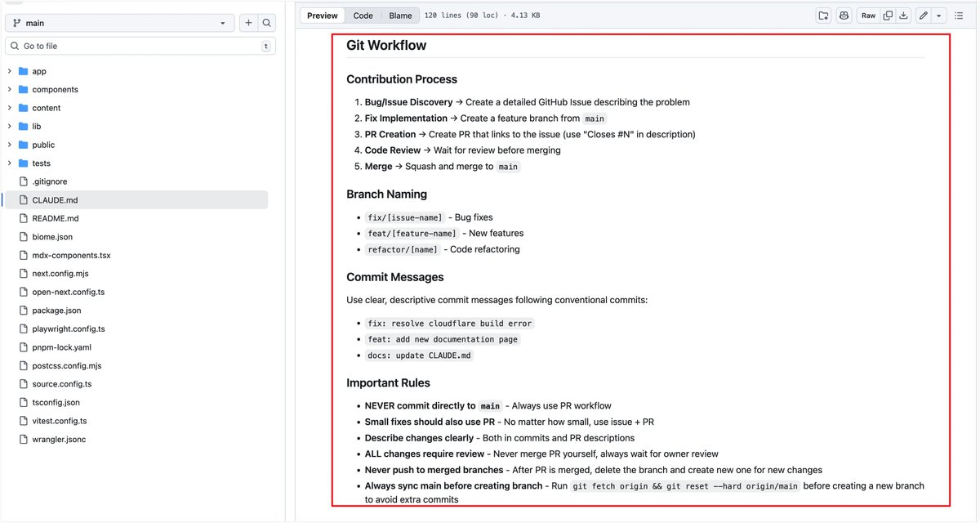Click the tsconfig.json file icon
980x523 pixels.
[x=23, y=402]
